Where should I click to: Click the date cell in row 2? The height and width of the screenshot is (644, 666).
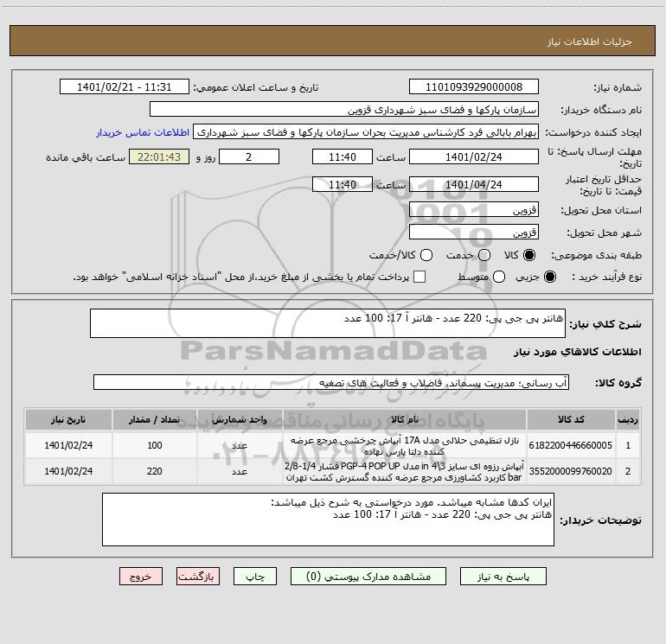coord(68,471)
